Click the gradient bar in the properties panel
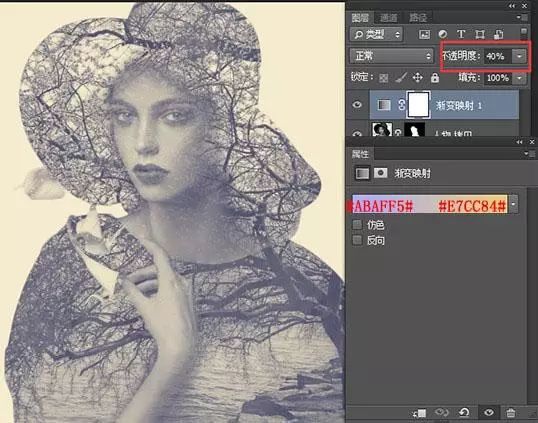Screen dimensions: 538x423 pyautogui.click(x=430, y=204)
